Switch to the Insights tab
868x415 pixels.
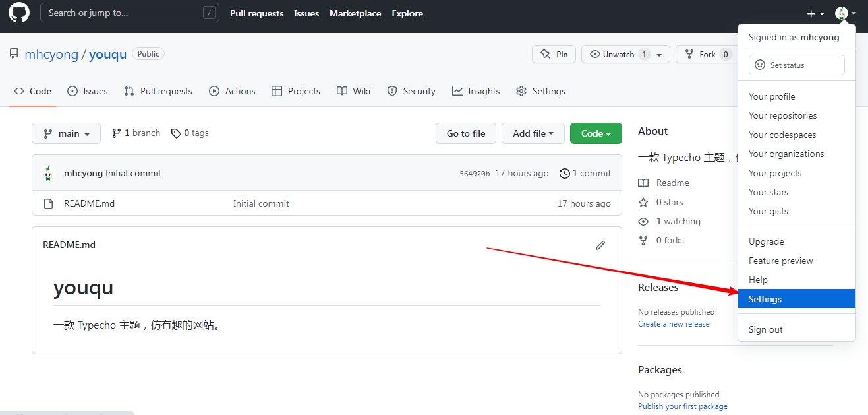point(476,92)
